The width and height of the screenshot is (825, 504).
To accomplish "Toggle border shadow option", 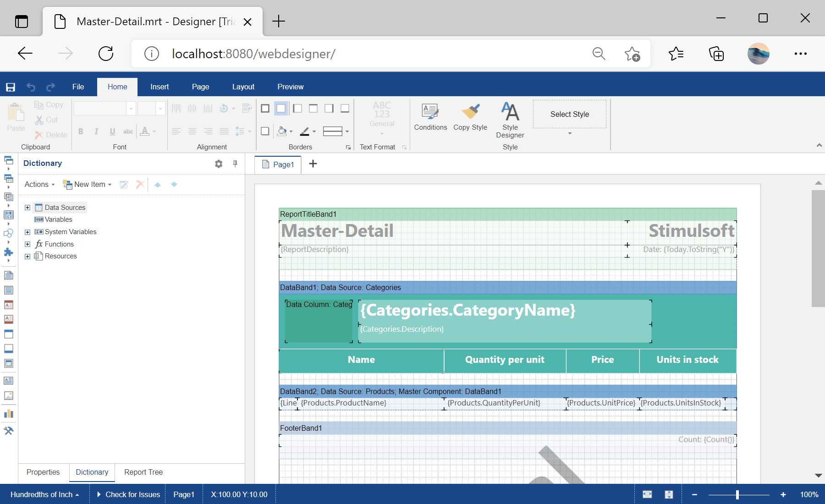I will [x=265, y=131].
